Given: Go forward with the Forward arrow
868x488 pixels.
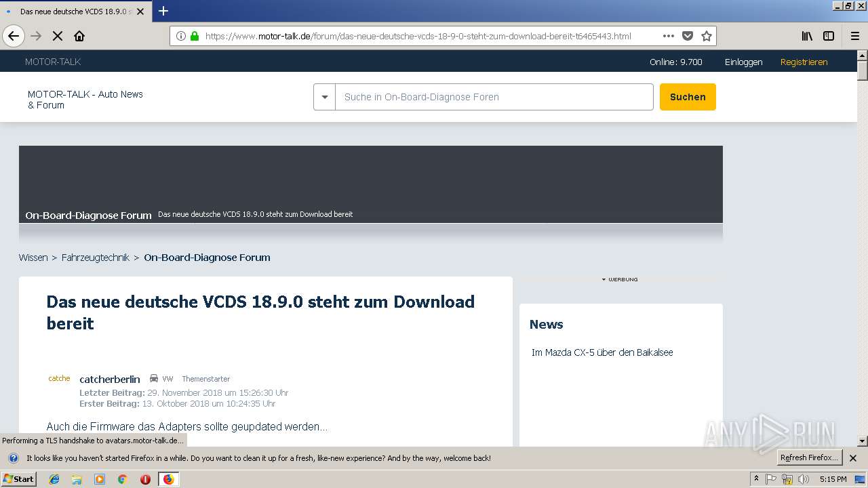Looking at the screenshot, I should 36,36.
